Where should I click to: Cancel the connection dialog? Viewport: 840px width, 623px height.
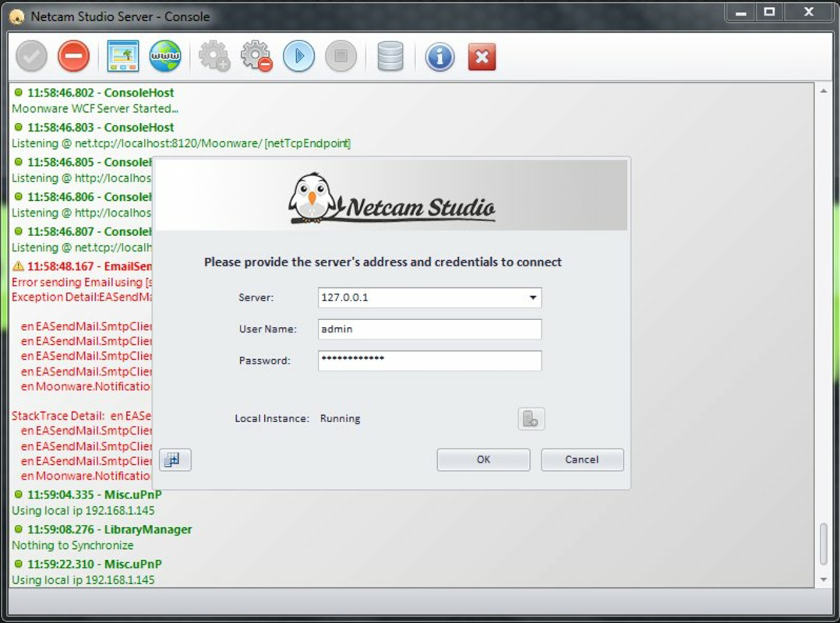pos(582,459)
